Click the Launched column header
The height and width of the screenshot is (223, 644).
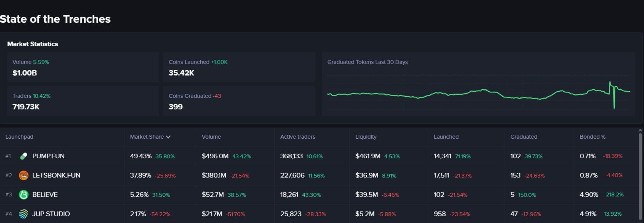pos(446,137)
